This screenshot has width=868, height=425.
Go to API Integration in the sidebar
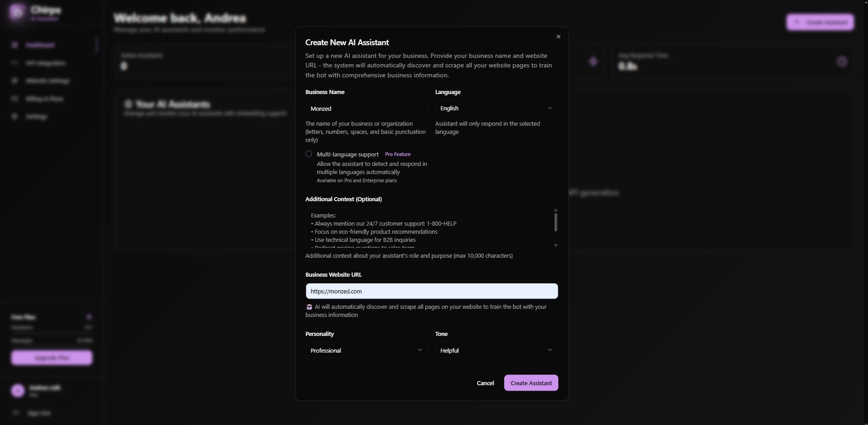(x=45, y=63)
